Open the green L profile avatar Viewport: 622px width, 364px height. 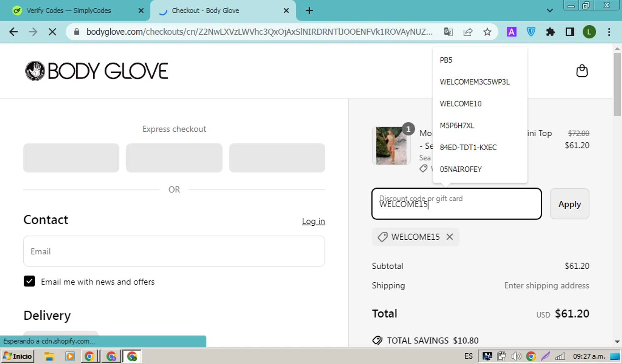(x=589, y=32)
